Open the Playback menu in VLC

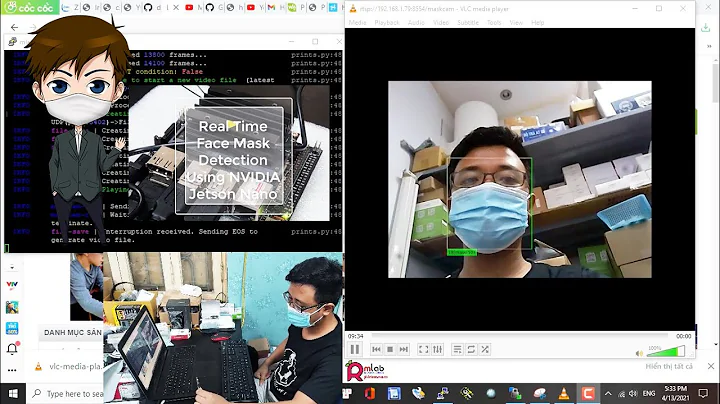pyautogui.click(x=387, y=22)
